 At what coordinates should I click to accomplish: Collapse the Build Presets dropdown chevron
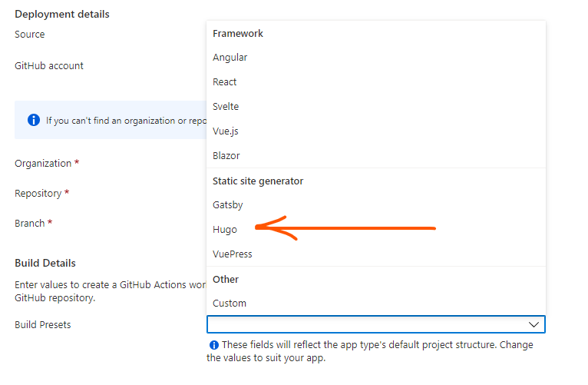coord(533,324)
